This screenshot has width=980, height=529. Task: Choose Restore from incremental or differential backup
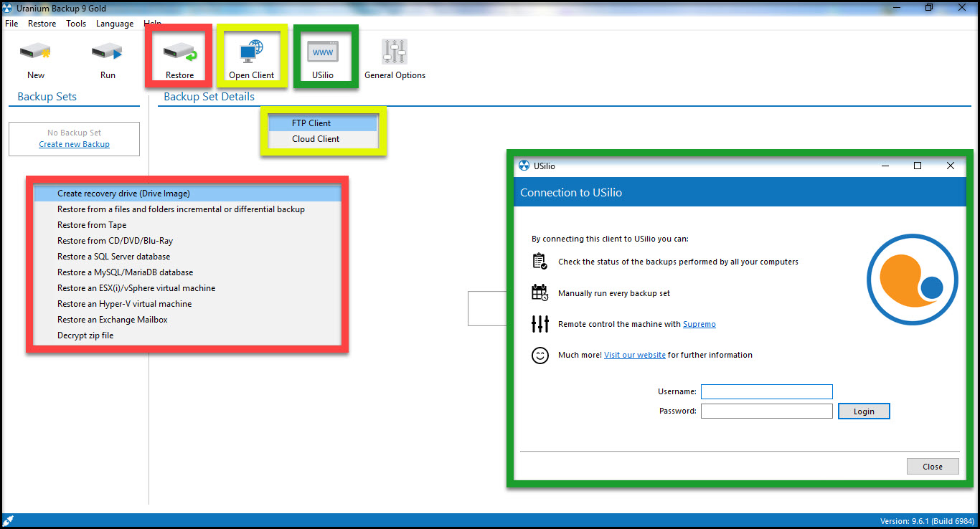[187, 209]
